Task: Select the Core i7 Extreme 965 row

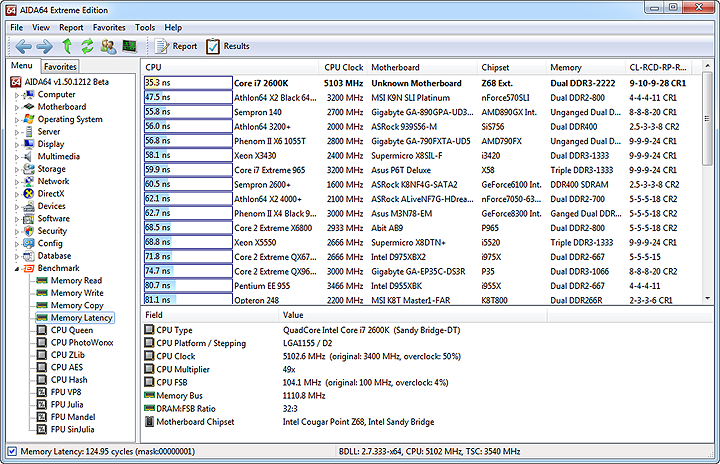Action: (422, 170)
